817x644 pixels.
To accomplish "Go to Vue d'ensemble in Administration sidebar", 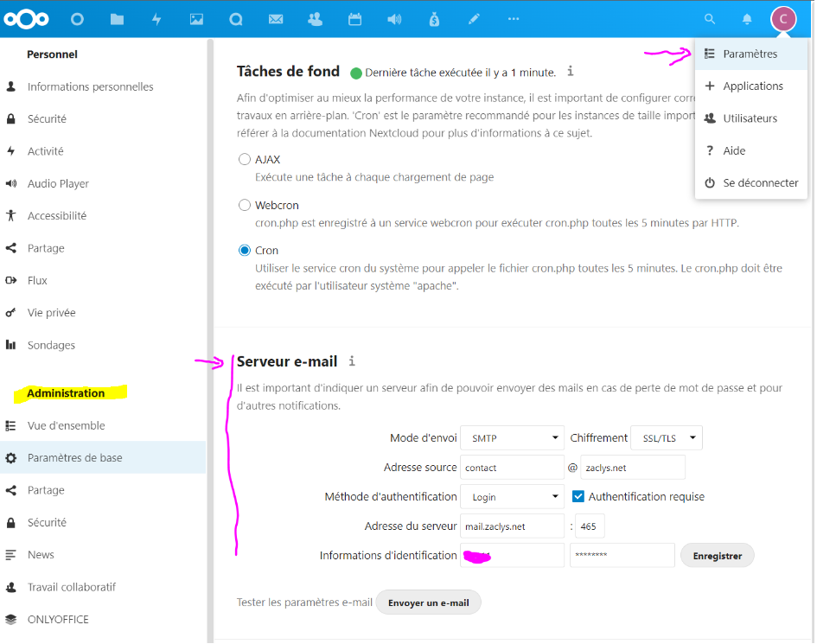I will click(66, 425).
